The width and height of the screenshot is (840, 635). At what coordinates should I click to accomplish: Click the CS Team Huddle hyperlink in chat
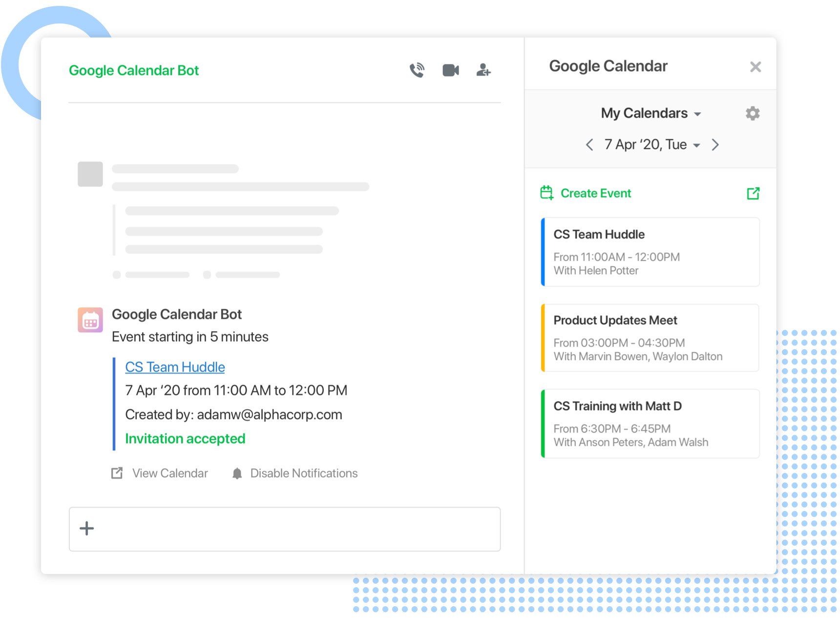[175, 367]
